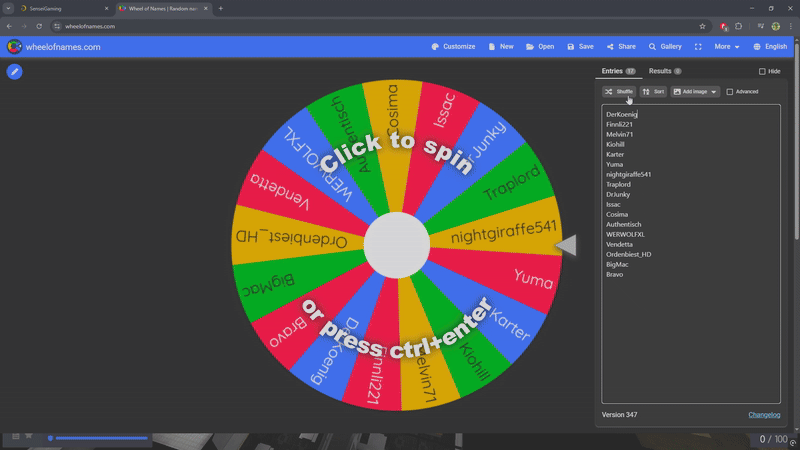
Task: Click the Kiohill entry line
Action: 615,144
